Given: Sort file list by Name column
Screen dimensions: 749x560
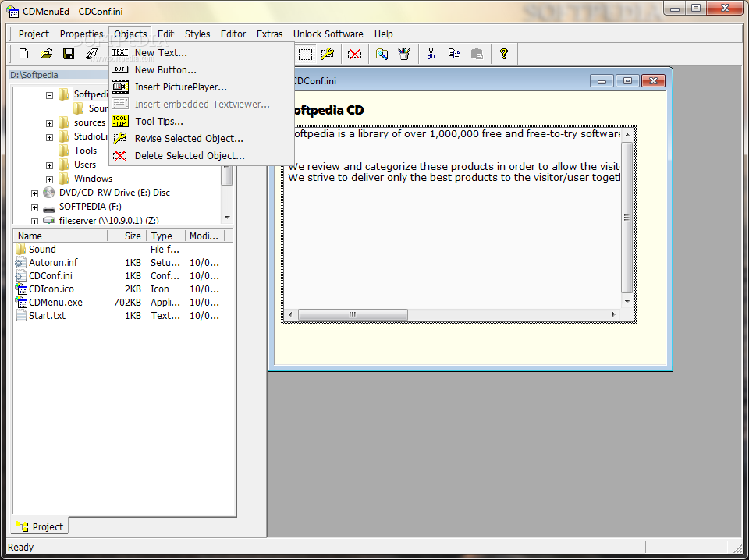Looking at the screenshot, I should pos(61,236).
